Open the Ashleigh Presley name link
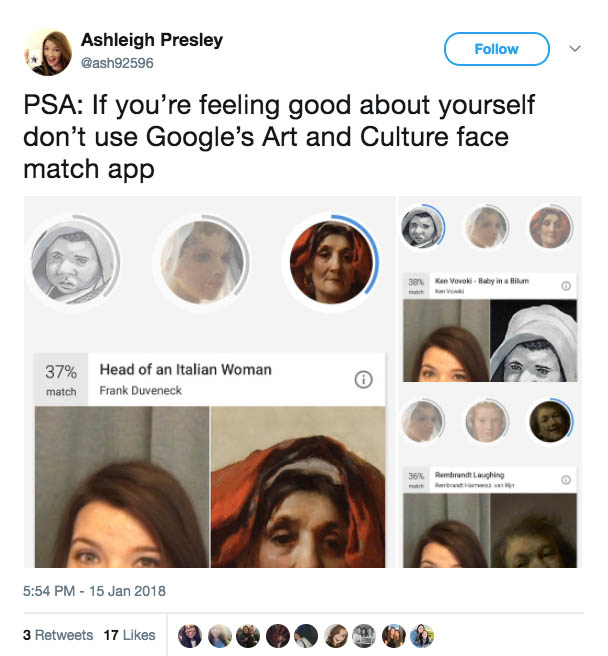 coord(151,41)
